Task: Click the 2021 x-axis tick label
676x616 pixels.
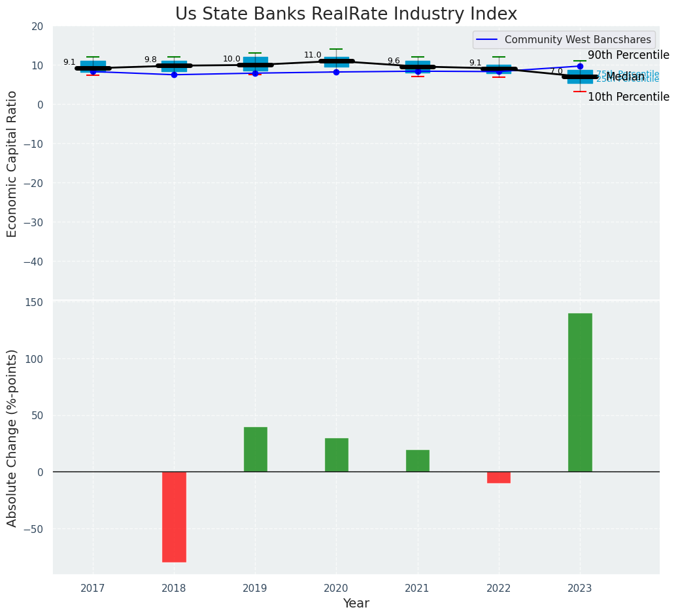Action: [x=417, y=588]
